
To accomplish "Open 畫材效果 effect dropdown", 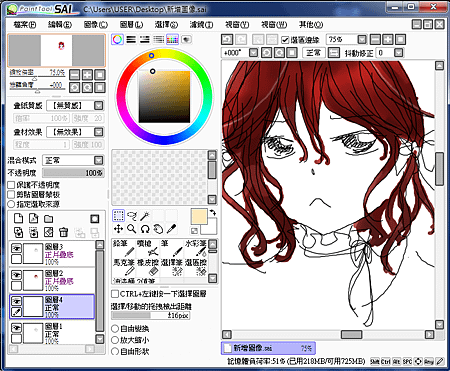I will tap(98, 132).
